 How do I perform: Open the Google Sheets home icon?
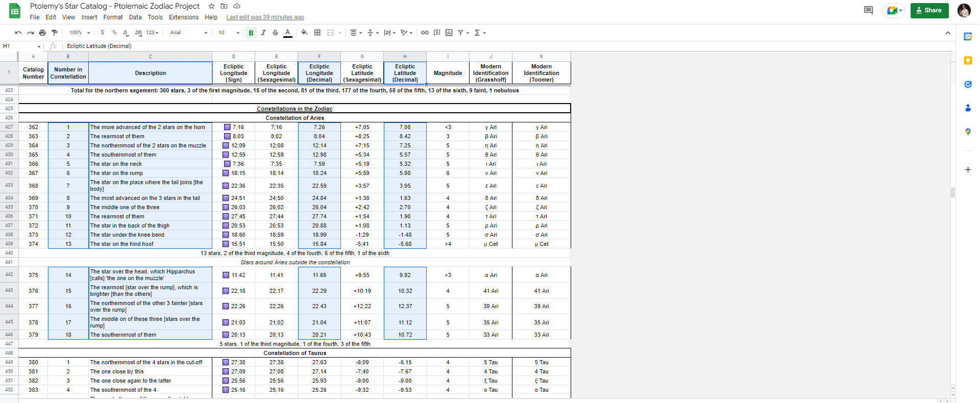(15, 11)
